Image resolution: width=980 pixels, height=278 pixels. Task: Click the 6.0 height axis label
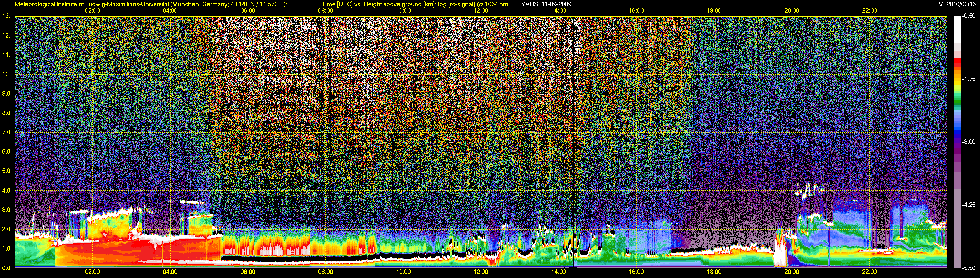click(6, 151)
